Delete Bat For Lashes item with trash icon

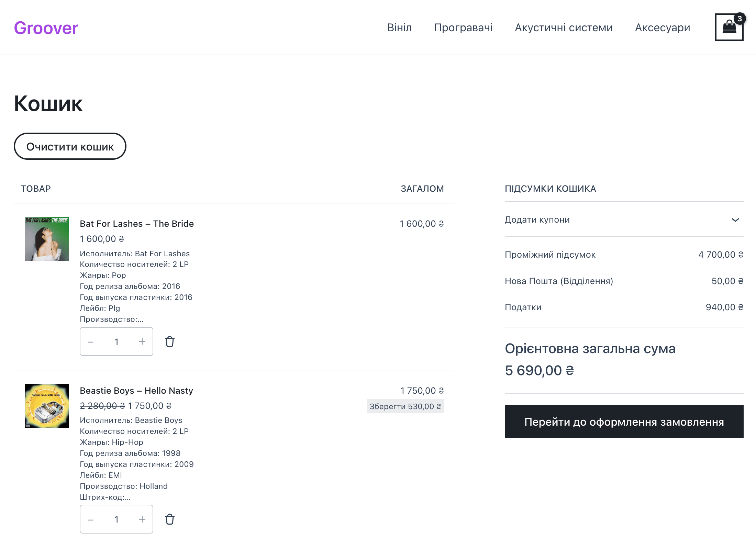(x=170, y=341)
